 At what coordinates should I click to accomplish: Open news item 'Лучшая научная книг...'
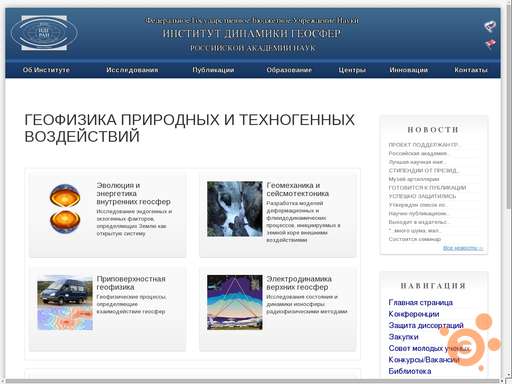click(417, 162)
